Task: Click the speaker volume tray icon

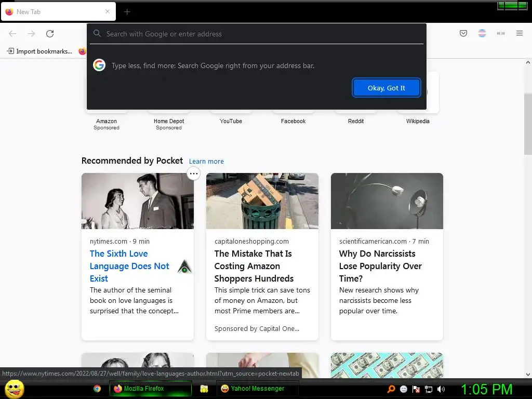Action: [441, 389]
